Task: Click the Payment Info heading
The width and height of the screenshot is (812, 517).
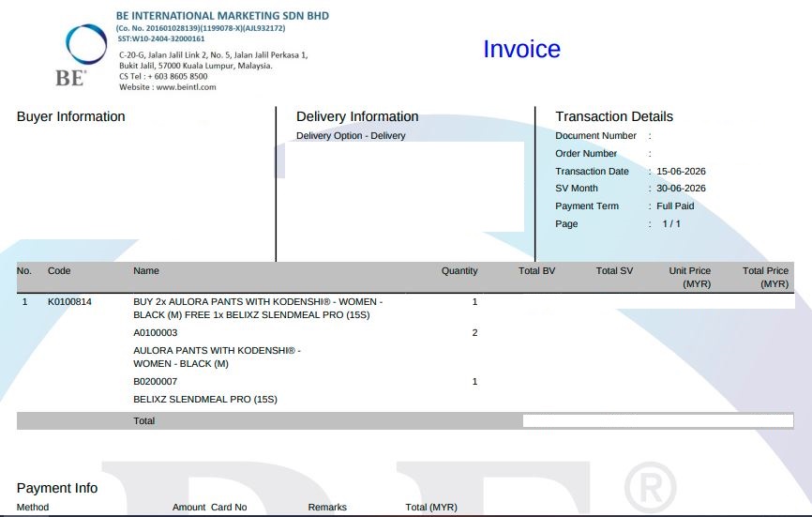Action: pos(57,488)
